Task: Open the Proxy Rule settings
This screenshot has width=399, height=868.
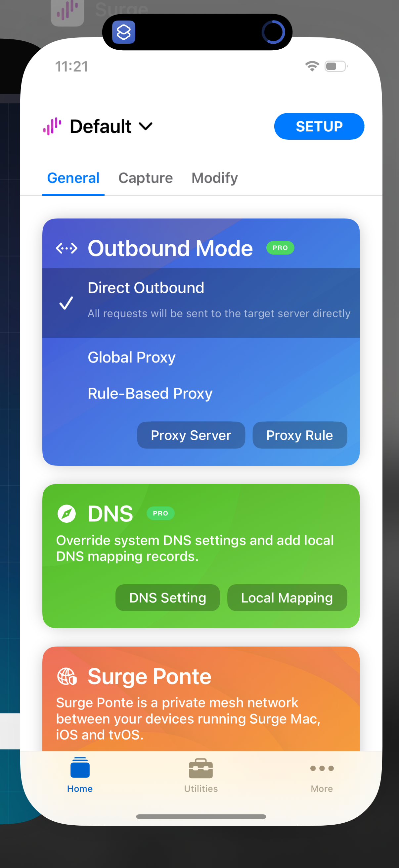Action: (x=299, y=435)
